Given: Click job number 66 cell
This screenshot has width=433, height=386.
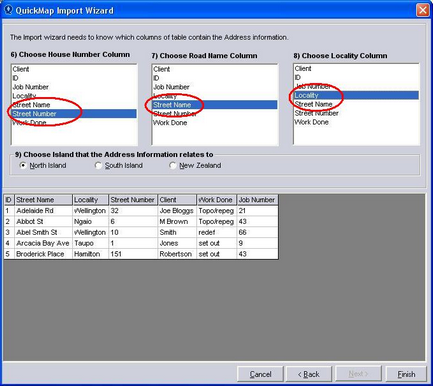Looking at the screenshot, I should tap(257, 232).
